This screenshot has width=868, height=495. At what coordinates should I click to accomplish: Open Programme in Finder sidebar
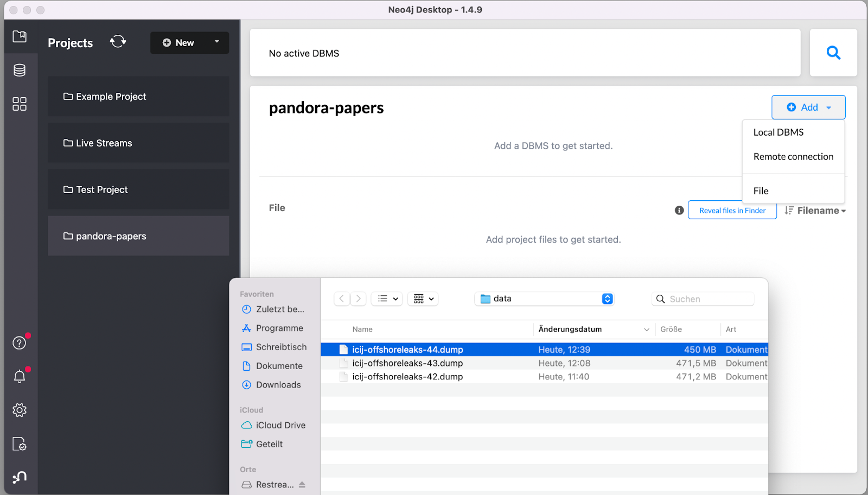click(273, 328)
